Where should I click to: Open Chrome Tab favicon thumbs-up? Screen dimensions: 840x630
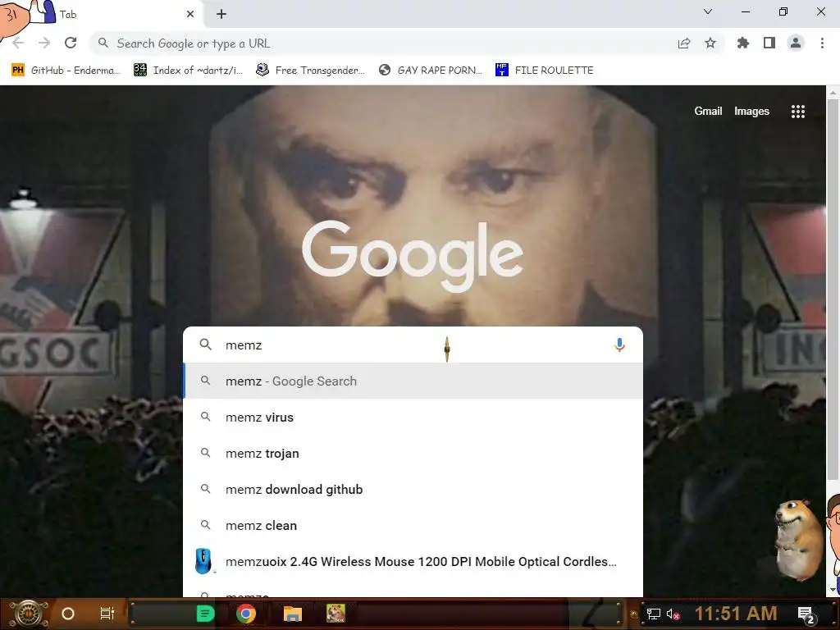(x=43, y=13)
